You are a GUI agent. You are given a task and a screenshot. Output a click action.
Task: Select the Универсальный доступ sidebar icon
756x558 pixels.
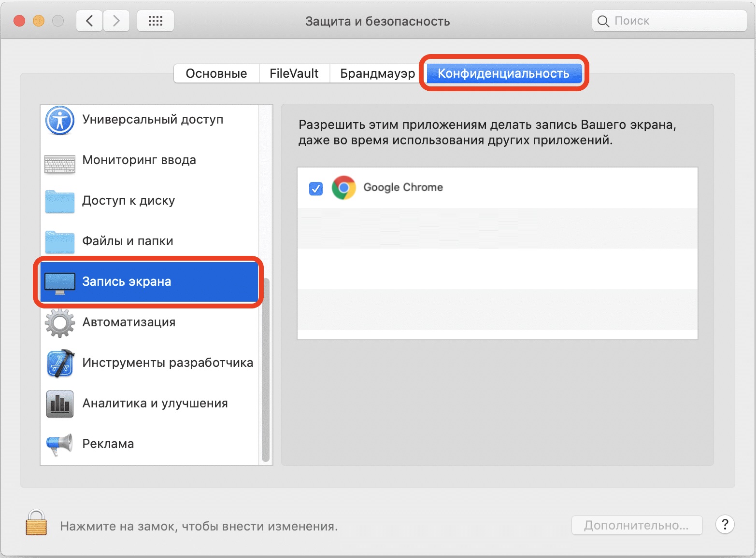point(59,120)
